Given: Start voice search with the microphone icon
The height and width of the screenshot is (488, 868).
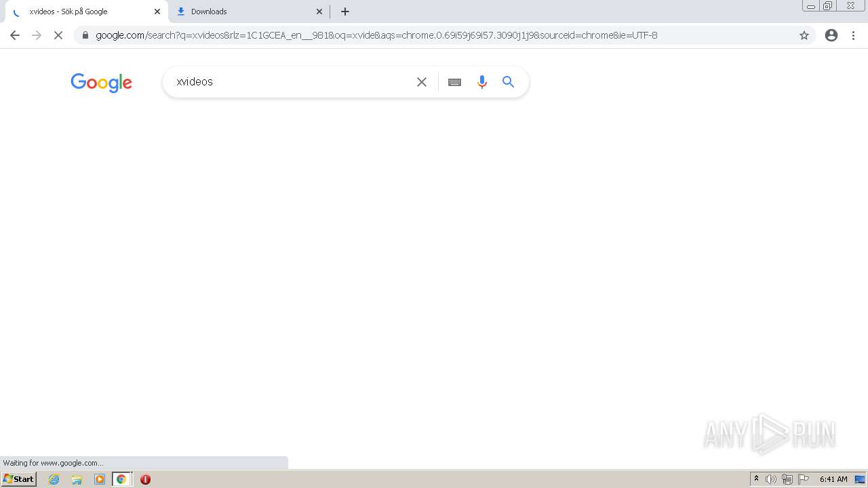Looking at the screenshot, I should (482, 82).
